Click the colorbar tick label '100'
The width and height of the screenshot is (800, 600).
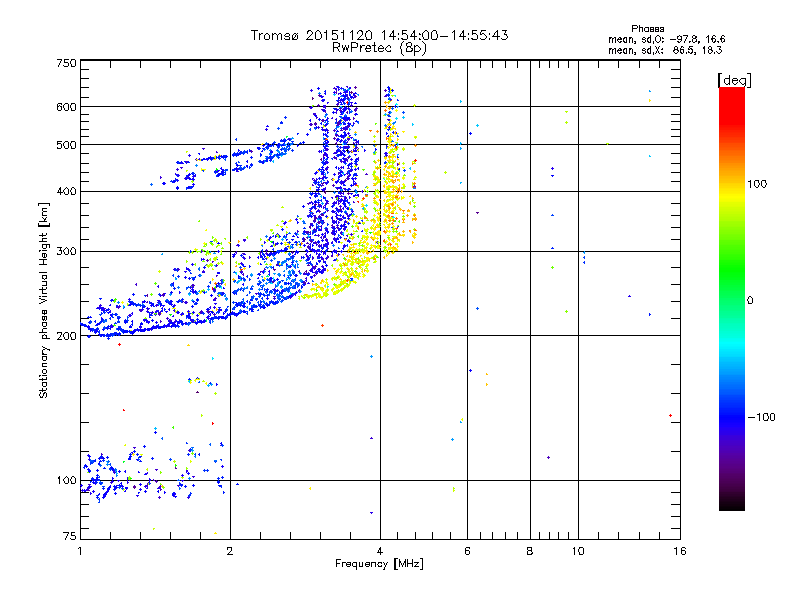(757, 184)
